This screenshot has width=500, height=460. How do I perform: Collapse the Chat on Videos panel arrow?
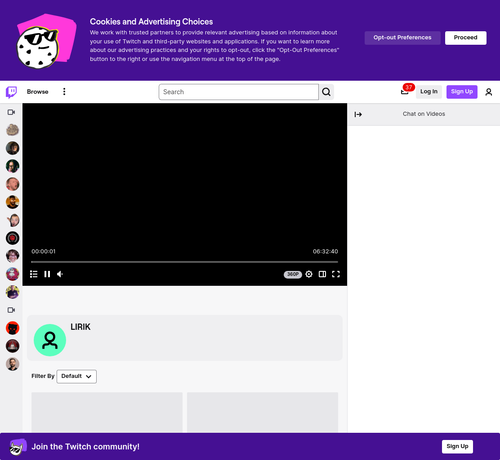358,114
